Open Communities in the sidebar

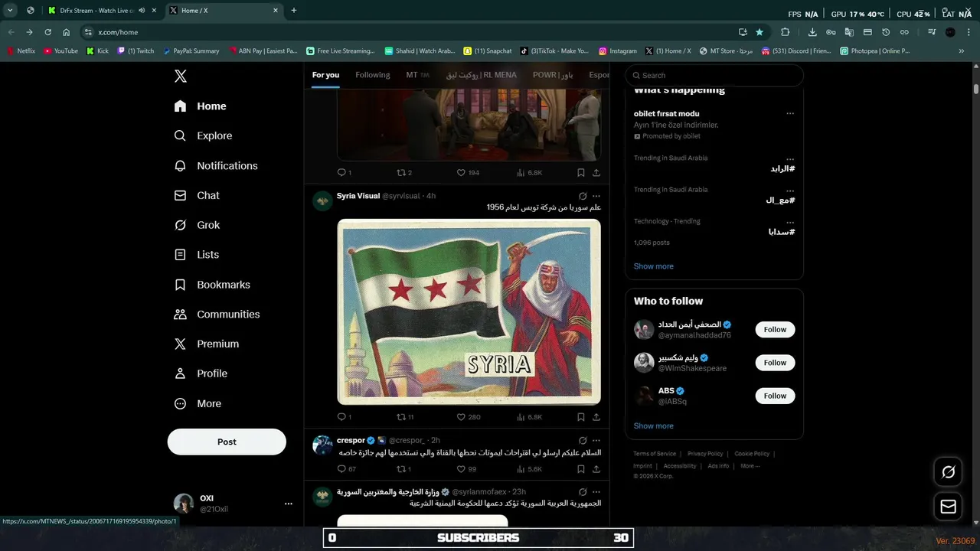pyautogui.click(x=217, y=314)
